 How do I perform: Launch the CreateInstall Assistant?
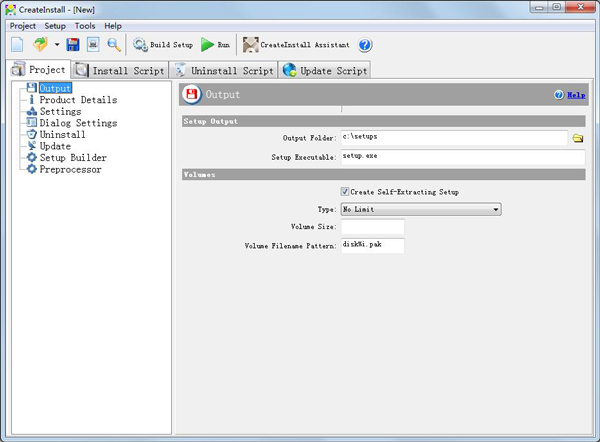click(x=297, y=45)
